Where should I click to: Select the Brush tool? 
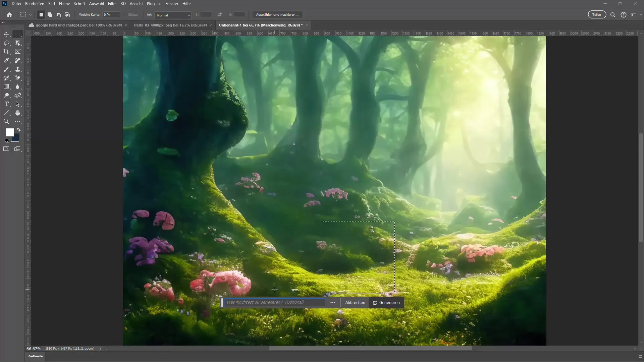click(6, 69)
